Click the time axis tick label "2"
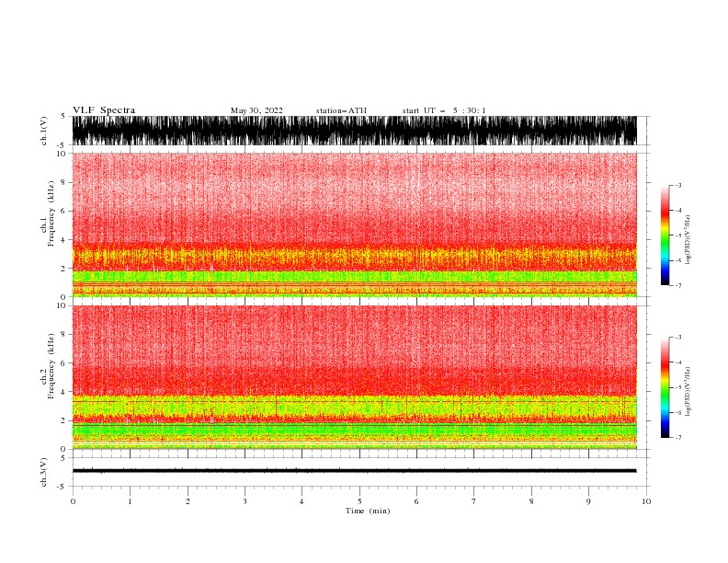The height and width of the screenshot is (563, 728). [188, 501]
